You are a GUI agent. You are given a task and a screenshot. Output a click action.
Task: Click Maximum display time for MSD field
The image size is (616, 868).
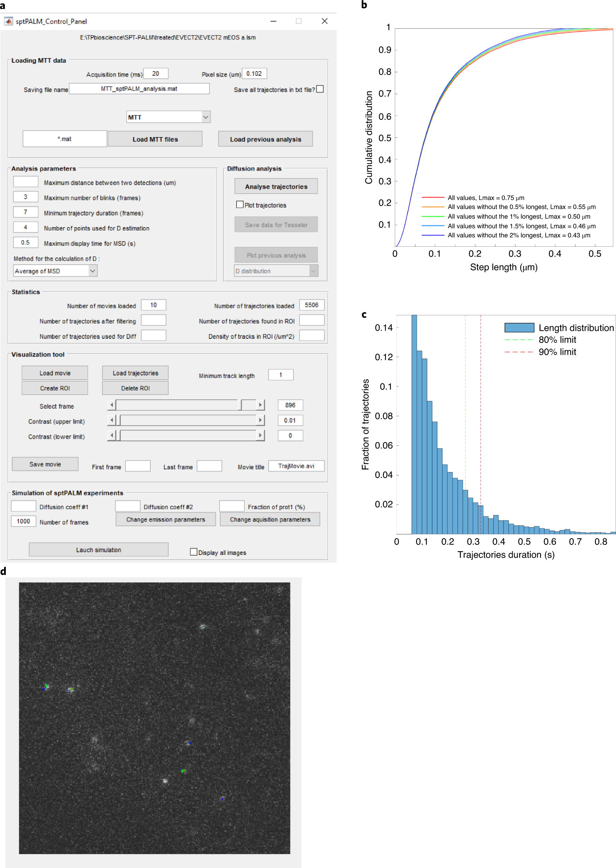pyautogui.click(x=26, y=242)
